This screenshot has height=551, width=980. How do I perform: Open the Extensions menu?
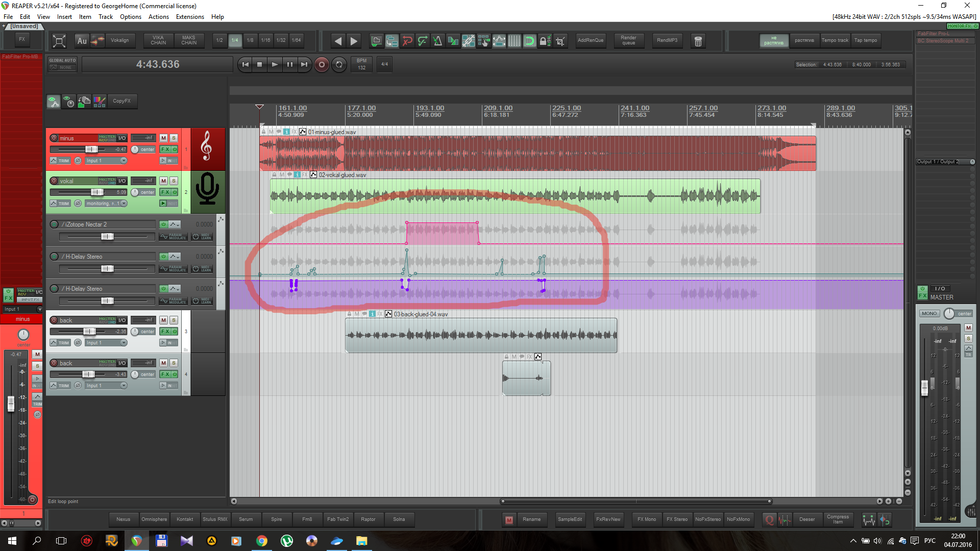click(190, 17)
